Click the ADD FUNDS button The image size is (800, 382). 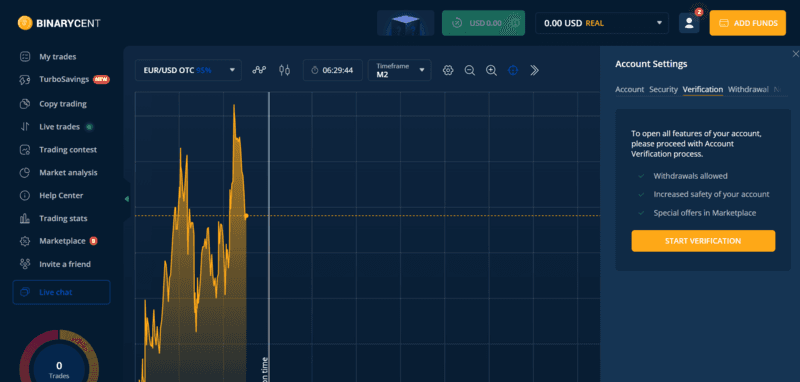747,23
